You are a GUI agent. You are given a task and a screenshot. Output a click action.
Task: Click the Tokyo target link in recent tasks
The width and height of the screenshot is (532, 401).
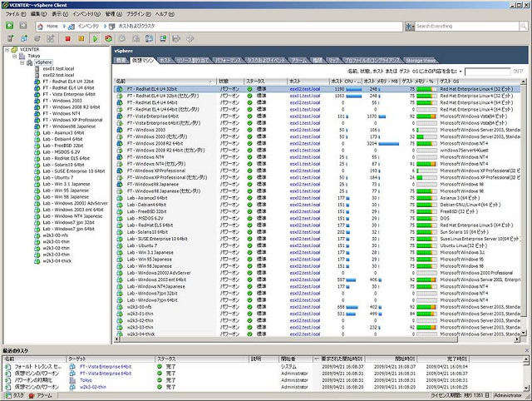86,380
